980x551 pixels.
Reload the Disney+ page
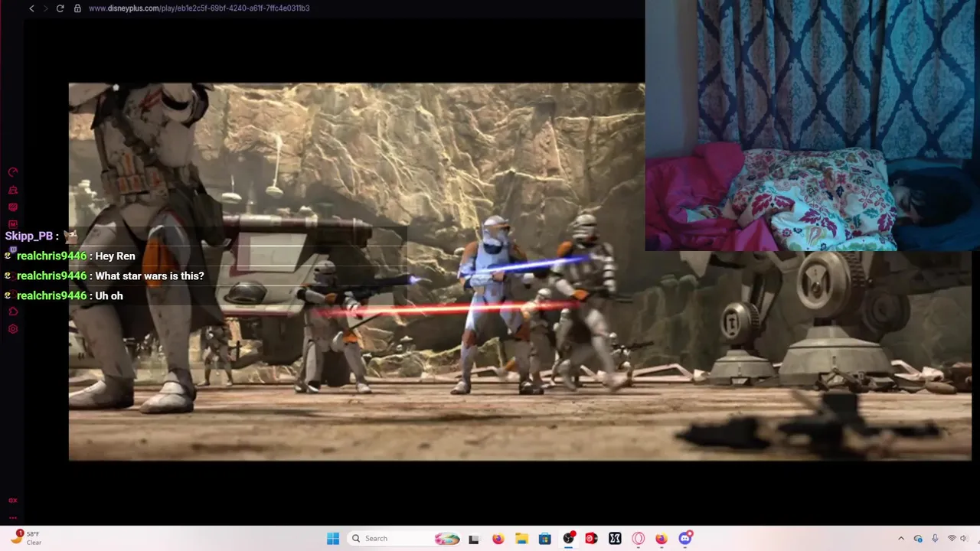[x=60, y=8]
